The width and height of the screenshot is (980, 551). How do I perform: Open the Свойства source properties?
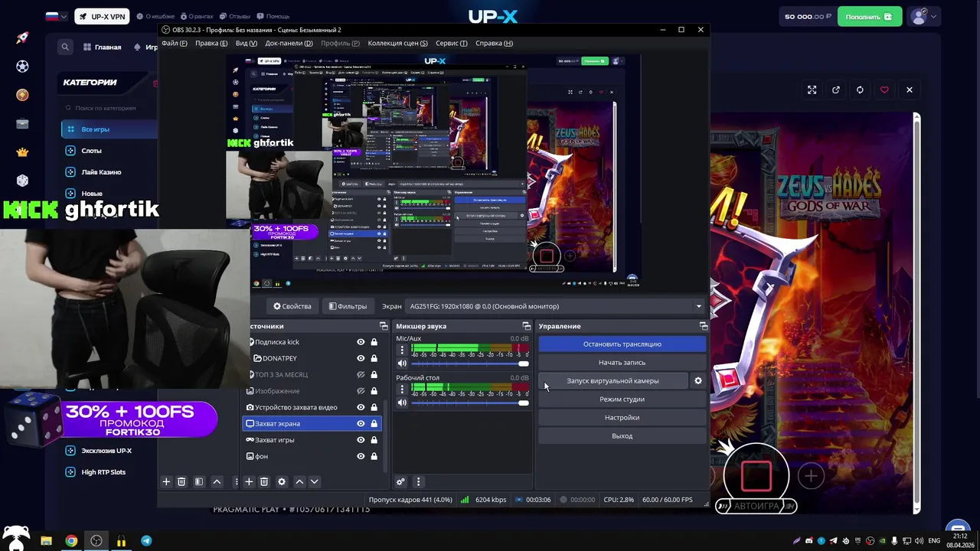(x=292, y=306)
